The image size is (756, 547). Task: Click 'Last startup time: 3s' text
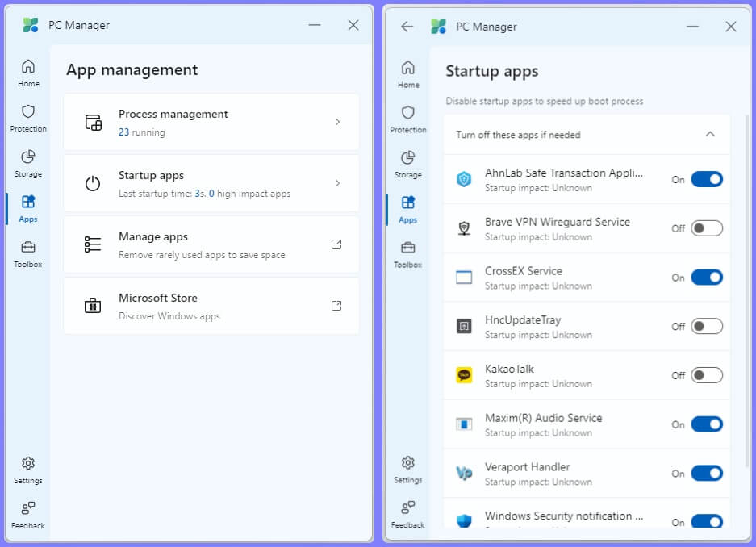tap(162, 194)
